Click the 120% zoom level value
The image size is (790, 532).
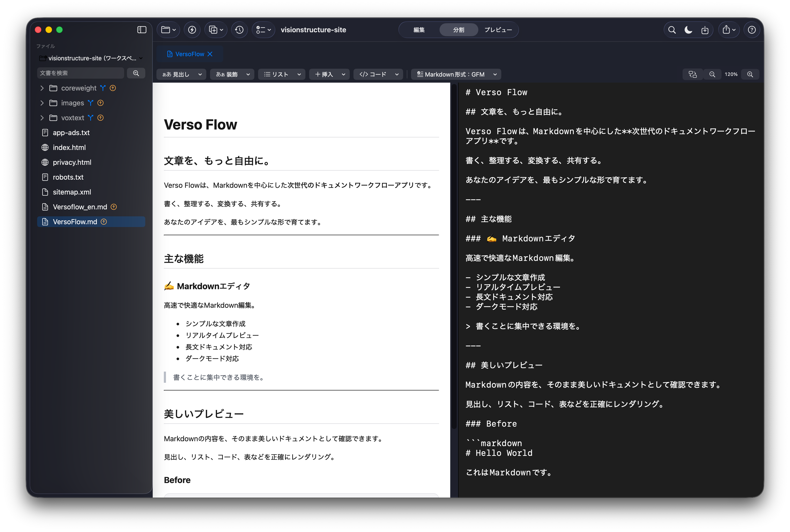731,74
